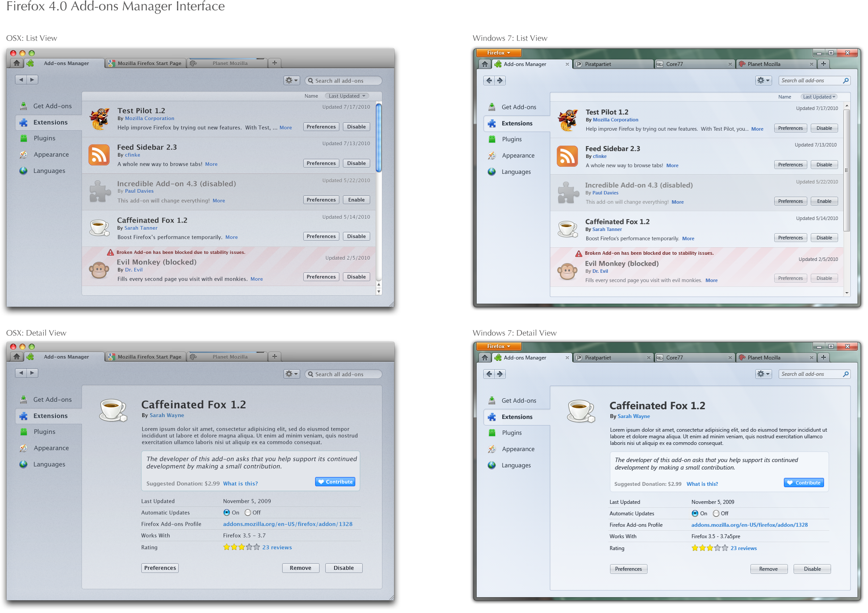Enable Incredible Add-on in OSX List View
This screenshot has width=868, height=613.
[x=357, y=200]
